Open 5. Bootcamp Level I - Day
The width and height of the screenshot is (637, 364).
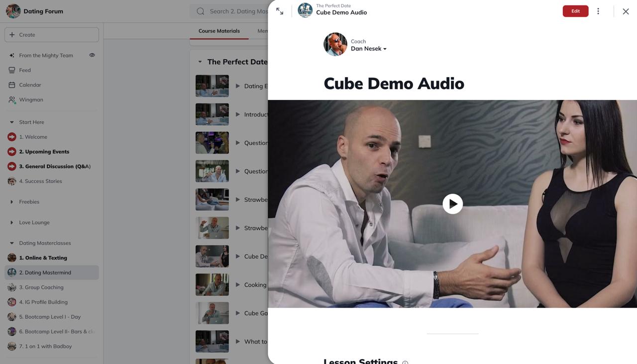[50, 317]
